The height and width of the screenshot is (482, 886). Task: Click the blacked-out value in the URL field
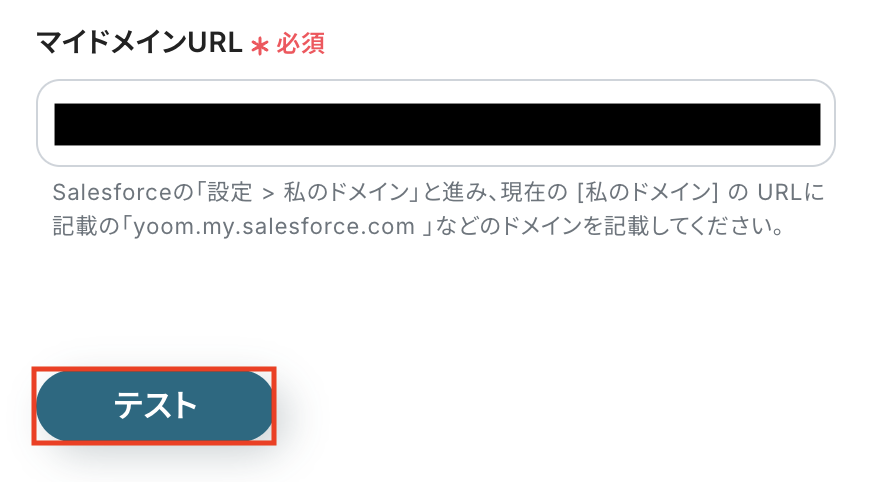(x=437, y=124)
